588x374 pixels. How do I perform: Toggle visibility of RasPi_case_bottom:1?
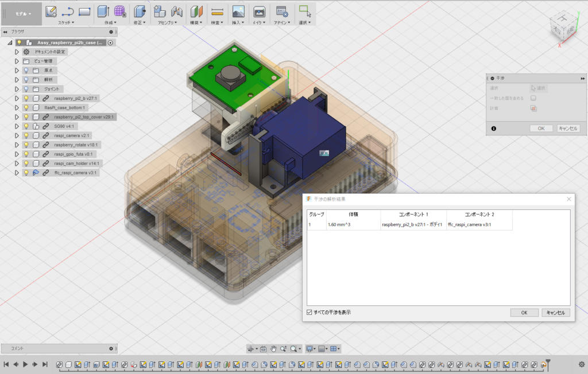click(x=26, y=107)
